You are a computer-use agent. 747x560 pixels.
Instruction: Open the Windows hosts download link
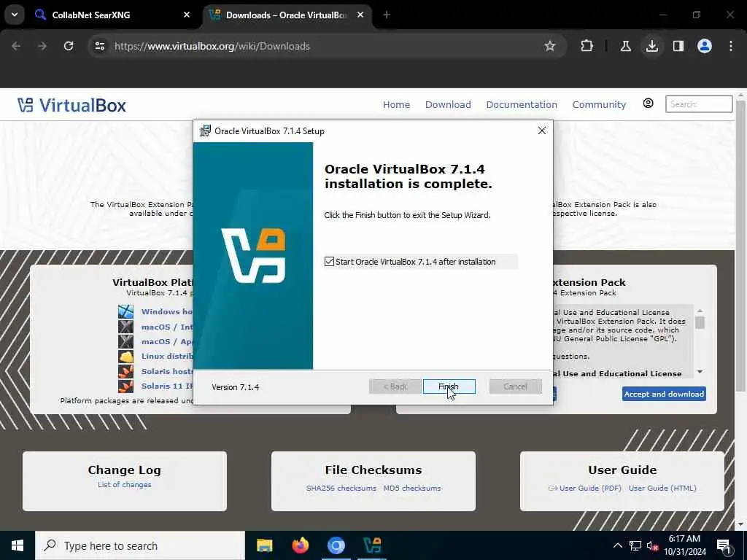coord(167,311)
